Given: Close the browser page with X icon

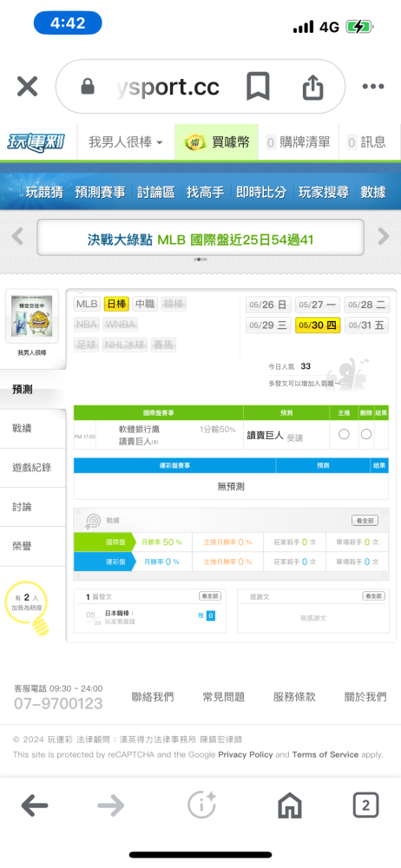Looking at the screenshot, I should [27, 87].
